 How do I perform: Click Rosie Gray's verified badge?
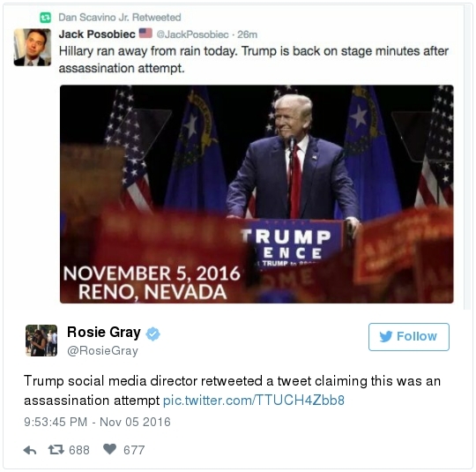point(152,333)
